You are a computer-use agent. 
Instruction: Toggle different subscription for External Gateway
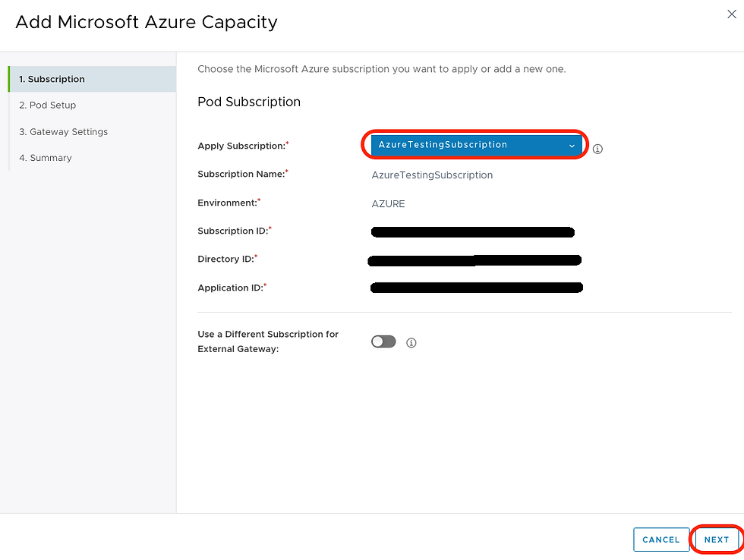click(x=383, y=341)
